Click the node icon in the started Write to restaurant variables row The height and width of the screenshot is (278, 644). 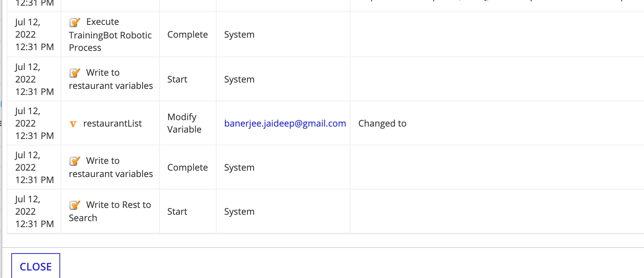75,73
